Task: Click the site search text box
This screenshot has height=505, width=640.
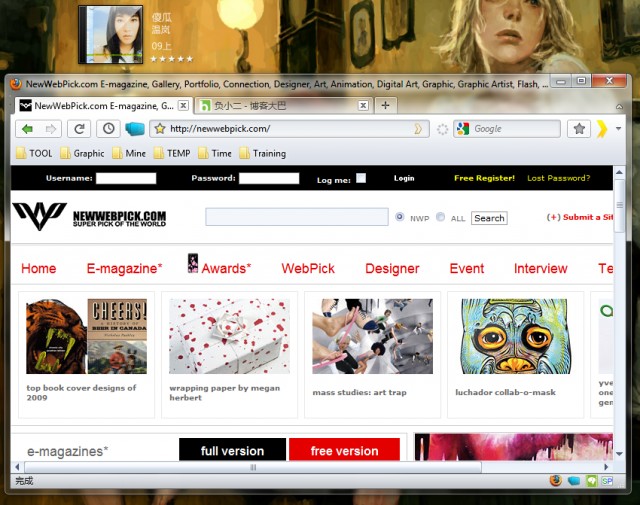Action: point(297,217)
